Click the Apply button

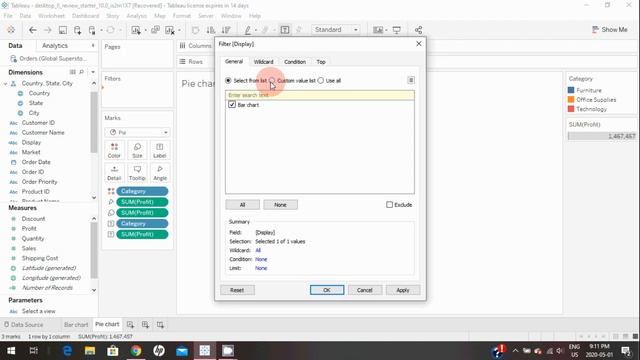coord(403,290)
